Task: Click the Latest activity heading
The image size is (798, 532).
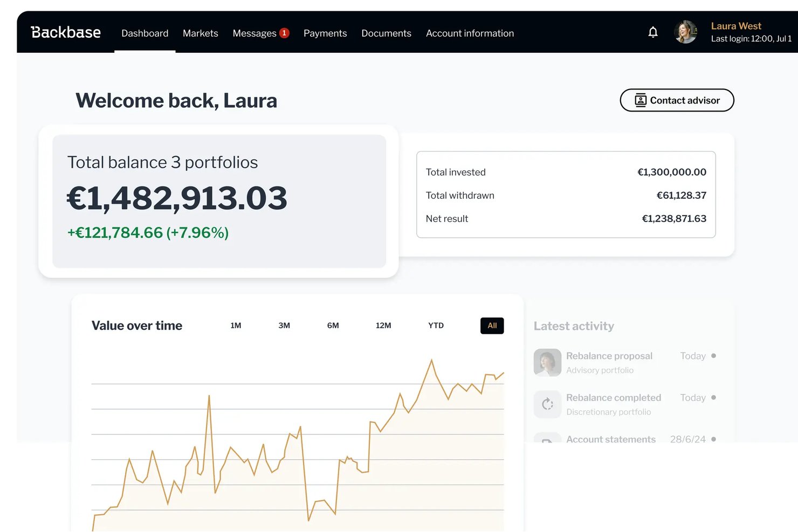Action: tap(574, 326)
